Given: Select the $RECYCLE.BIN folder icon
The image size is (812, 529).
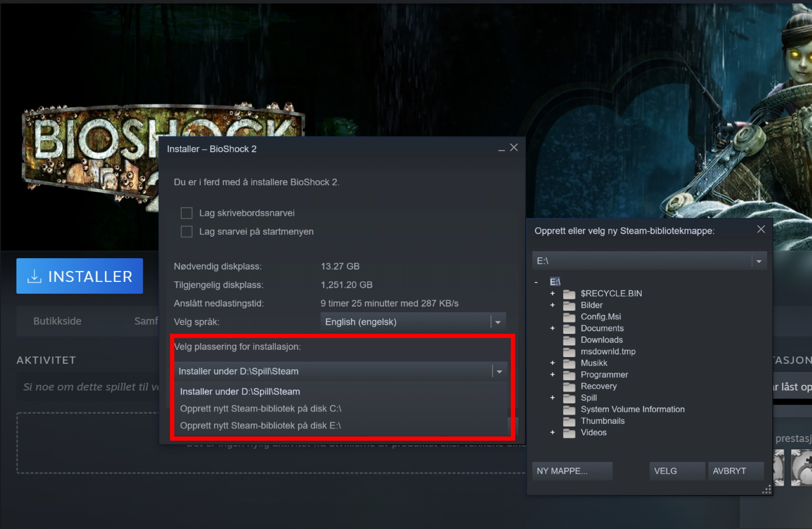Looking at the screenshot, I should coord(569,294).
